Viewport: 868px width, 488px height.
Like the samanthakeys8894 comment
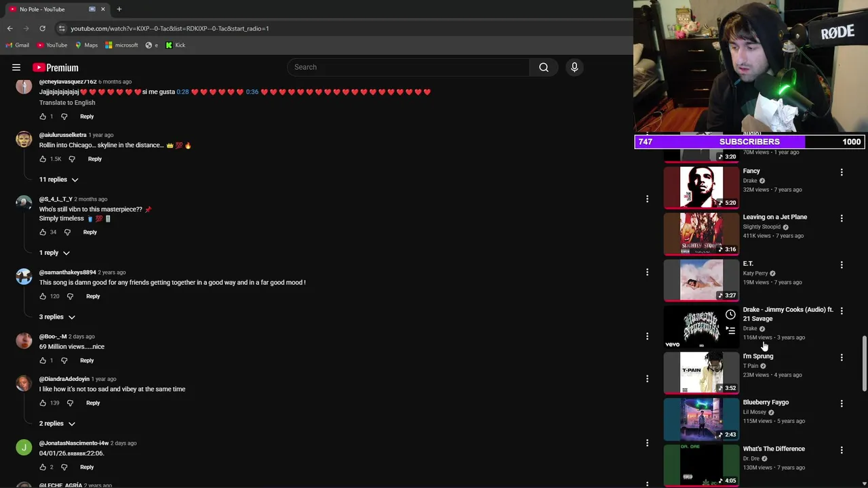pos(43,296)
